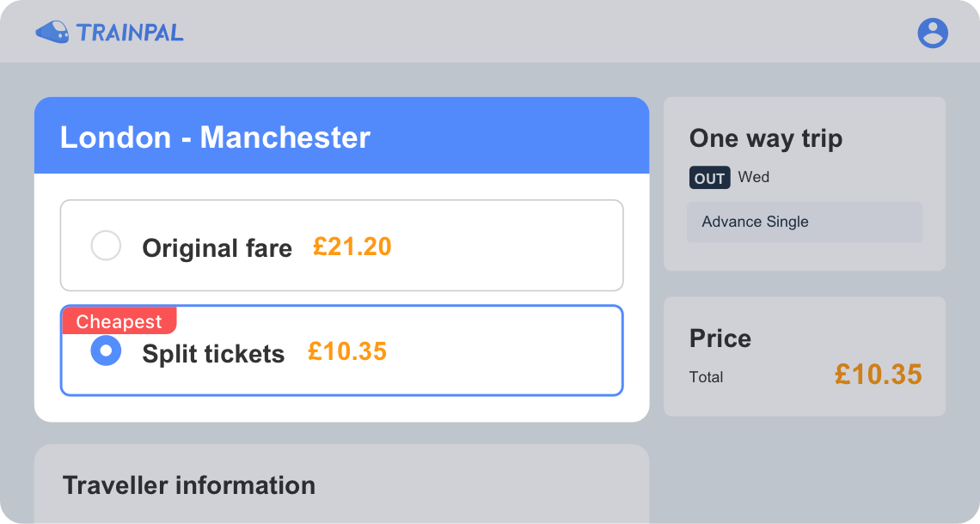
Task: Click the London - Manchester route header
Action: pyautogui.click(x=215, y=137)
